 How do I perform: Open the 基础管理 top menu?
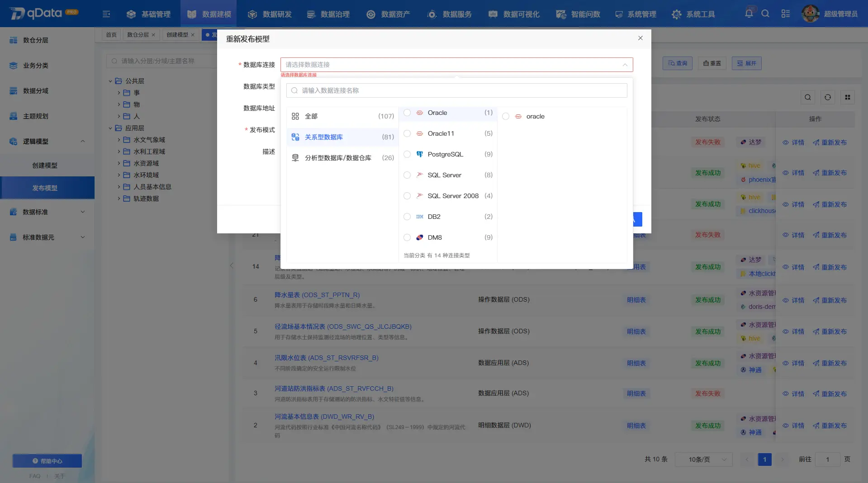(148, 14)
